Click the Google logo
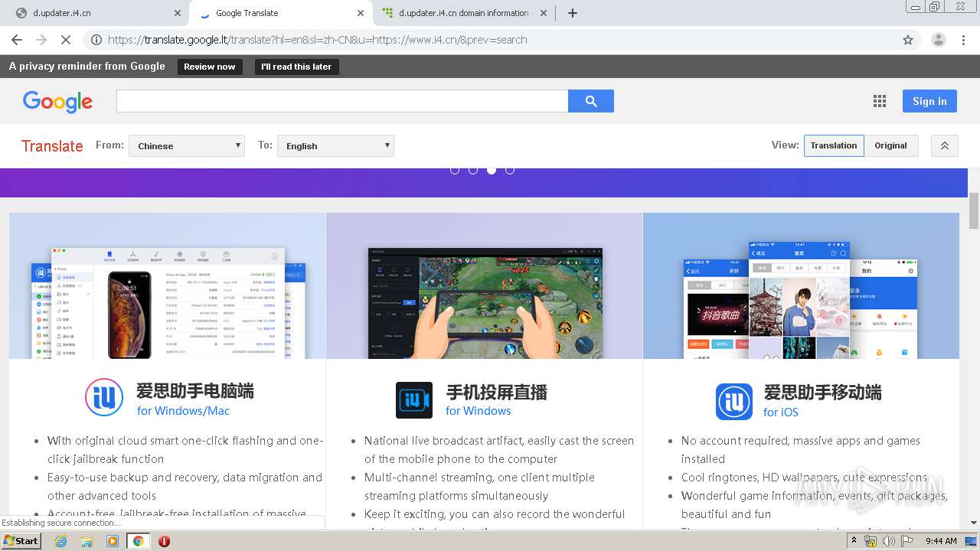Screen dimensions: 980x551 57,101
